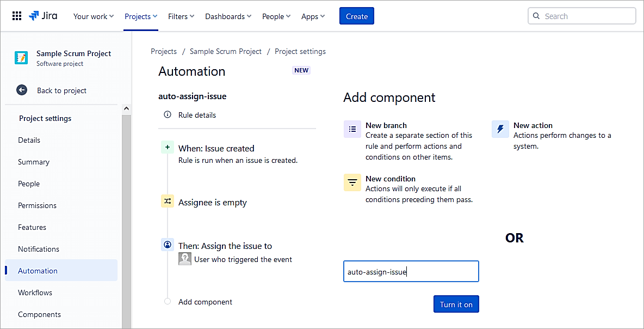
Task: Click the Back to project arrow icon
Action: tap(22, 90)
